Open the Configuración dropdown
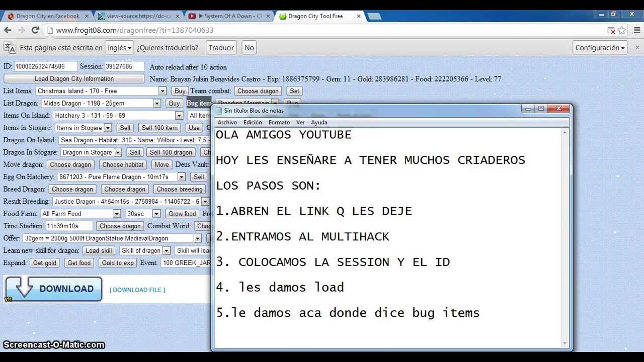The height and width of the screenshot is (362, 644). pos(600,48)
